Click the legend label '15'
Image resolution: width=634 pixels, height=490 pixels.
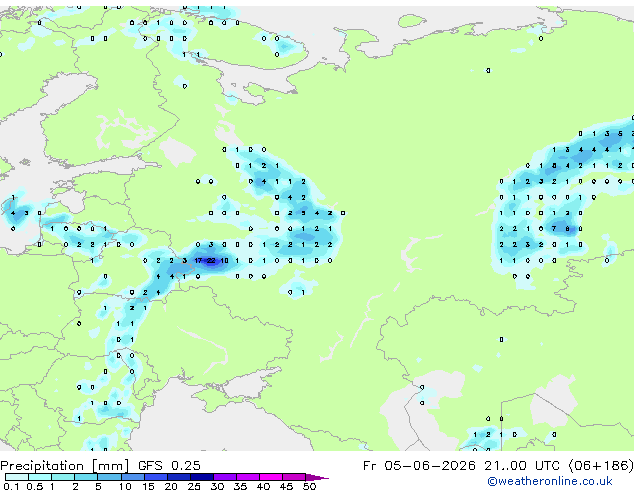pyautogui.click(x=148, y=486)
